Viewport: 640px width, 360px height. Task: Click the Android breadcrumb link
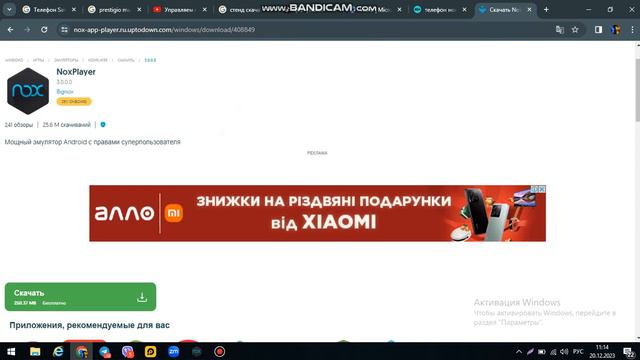click(14, 60)
